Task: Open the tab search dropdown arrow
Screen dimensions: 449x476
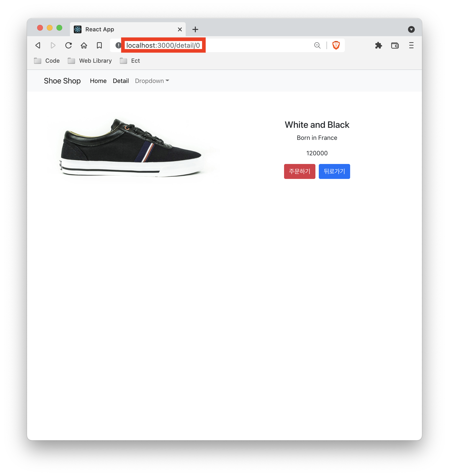Action: click(x=411, y=29)
